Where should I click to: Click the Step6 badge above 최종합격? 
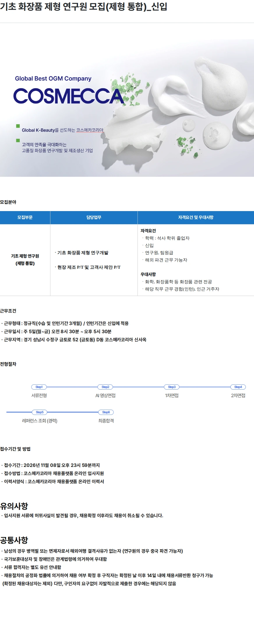(106, 412)
